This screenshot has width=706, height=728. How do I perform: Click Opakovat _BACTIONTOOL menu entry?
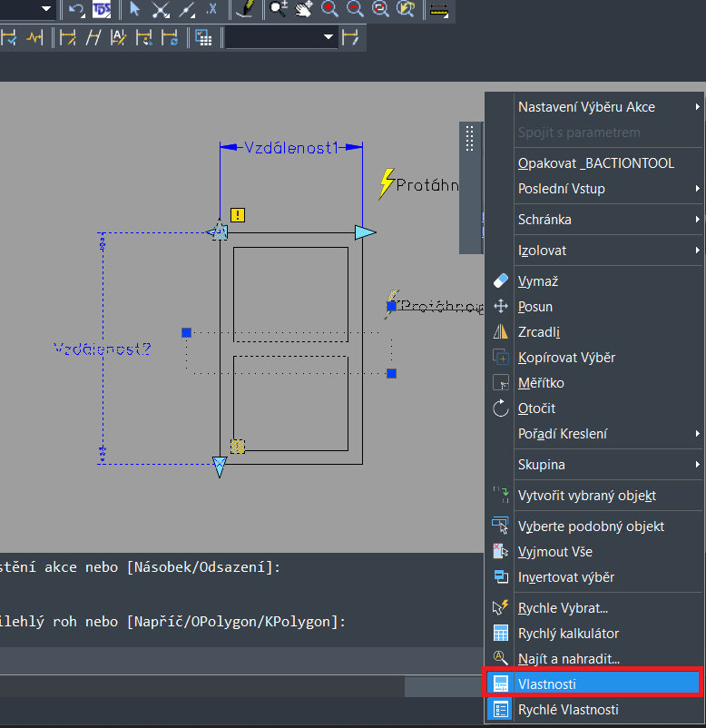[x=595, y=163]
